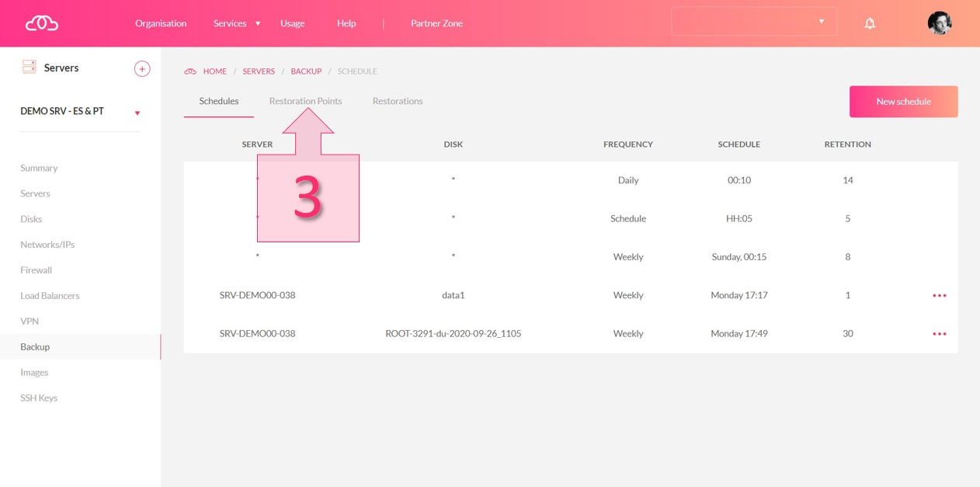Open the Usage menu item
The image size is (980, 487).
tap(292, 23)
